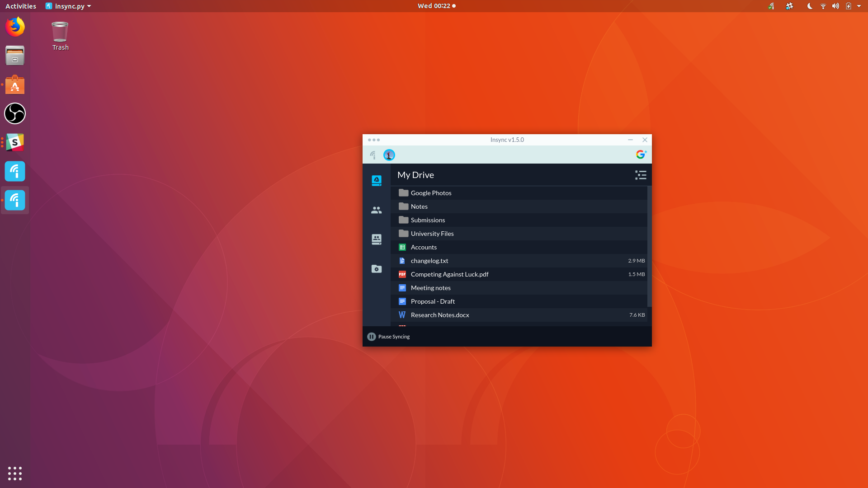The image size is (868, 488).
Task: Click the green Sheets icon beside Accounts
Action: point(402,247)
